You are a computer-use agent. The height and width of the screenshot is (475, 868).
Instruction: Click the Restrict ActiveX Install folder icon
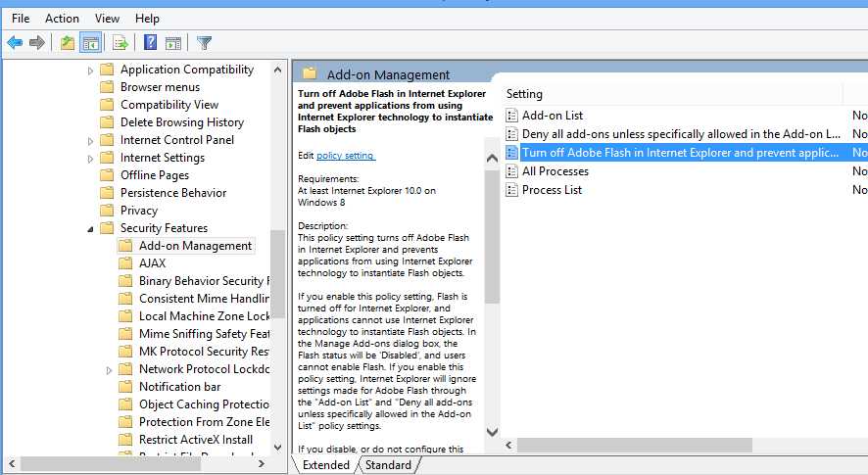pyautogui.click(x=125, y=440)
